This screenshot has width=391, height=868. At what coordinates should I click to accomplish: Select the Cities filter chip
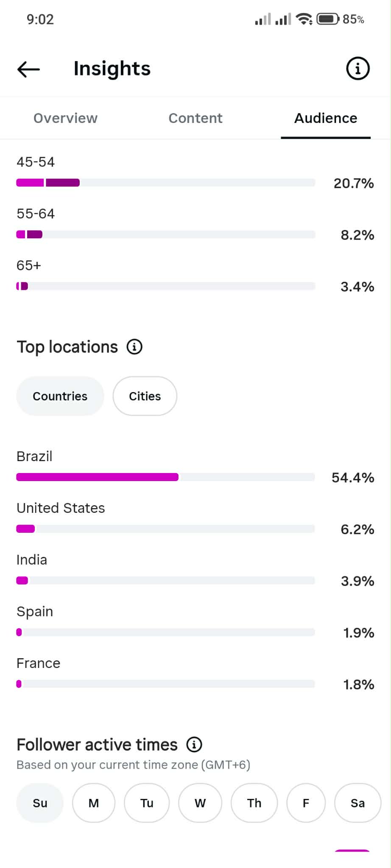coord(145,396)
